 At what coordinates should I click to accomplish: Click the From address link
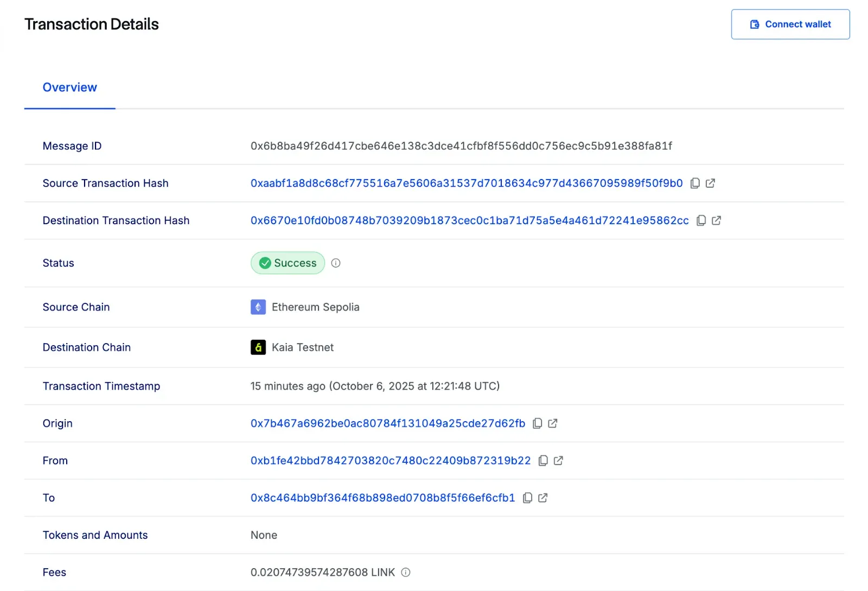click(x=390, y=461)
